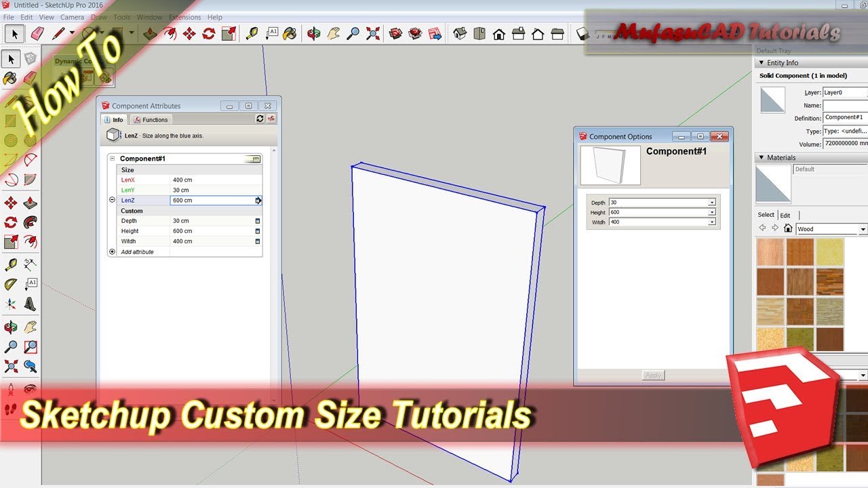Click the arrow button in the LenZ value field
The image size is (868, 488).
point(258,201)
